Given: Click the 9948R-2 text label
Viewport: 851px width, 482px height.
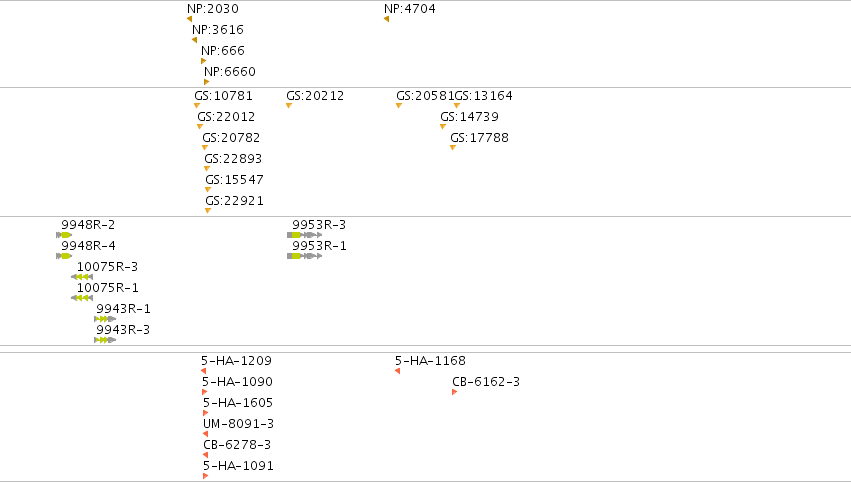Looking at the screenshot, I should tap(88, 225).
